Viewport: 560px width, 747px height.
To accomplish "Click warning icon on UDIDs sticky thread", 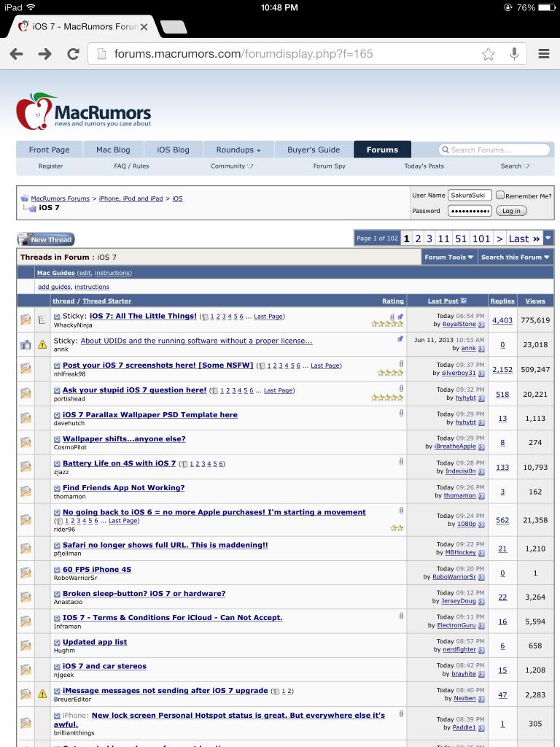I will 42,344.
